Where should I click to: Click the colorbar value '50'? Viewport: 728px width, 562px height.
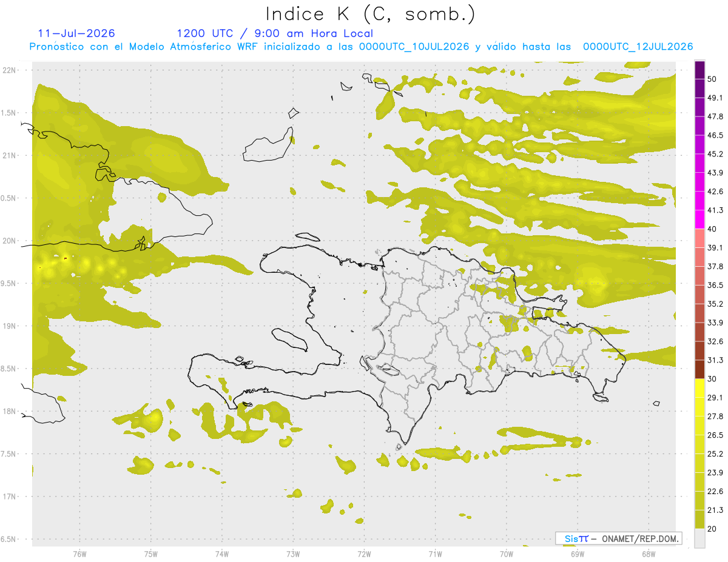pos(713,79)
